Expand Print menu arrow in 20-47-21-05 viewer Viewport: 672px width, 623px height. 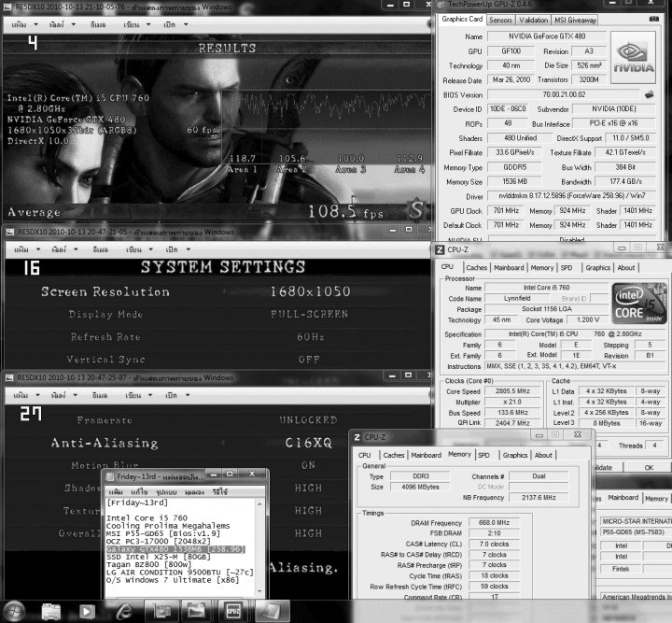point(76,249)
